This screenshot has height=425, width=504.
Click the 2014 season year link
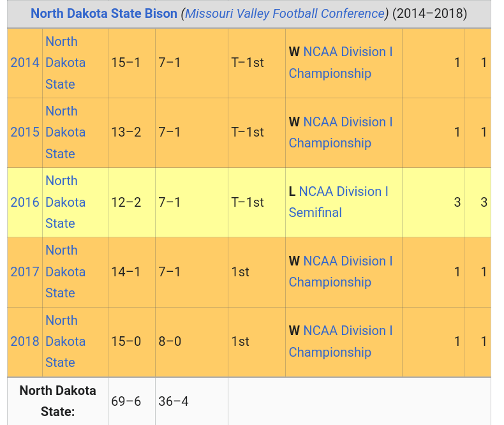(x=25, y=63)
